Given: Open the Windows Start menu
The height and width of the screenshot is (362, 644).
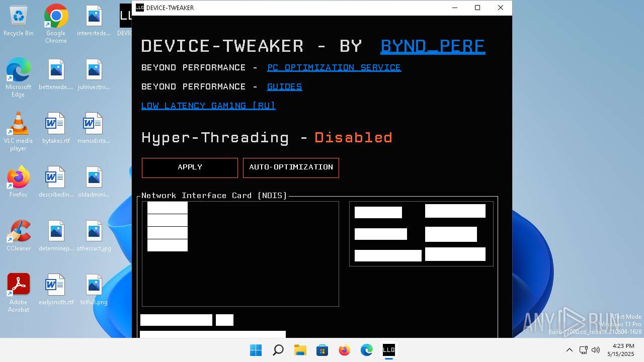Looking at the screenshot, I should click(256, 350).
